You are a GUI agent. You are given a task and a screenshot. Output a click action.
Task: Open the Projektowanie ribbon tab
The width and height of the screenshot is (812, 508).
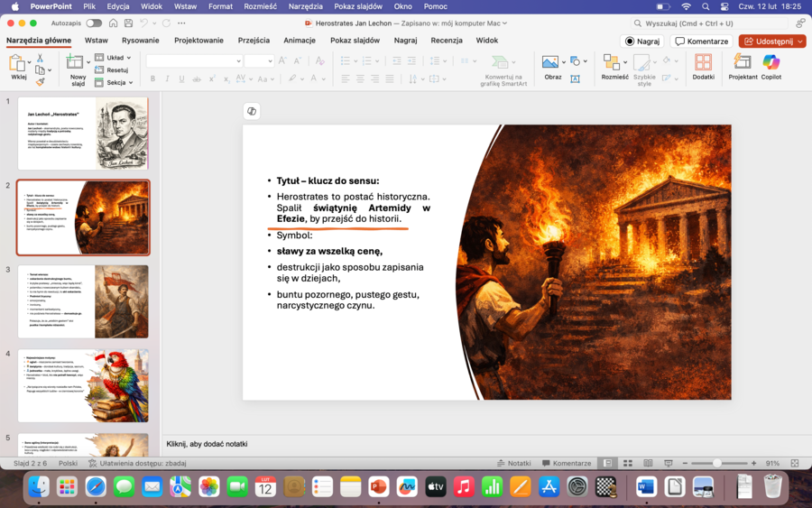[x=198, y=41]
